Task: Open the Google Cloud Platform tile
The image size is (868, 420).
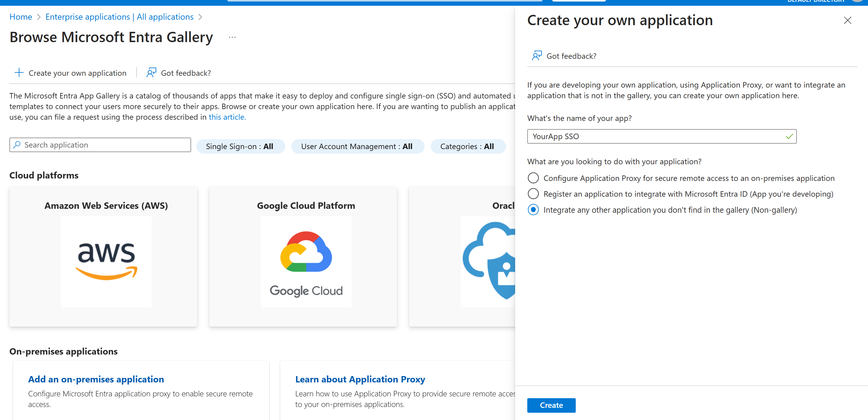Action: point(303,257)
